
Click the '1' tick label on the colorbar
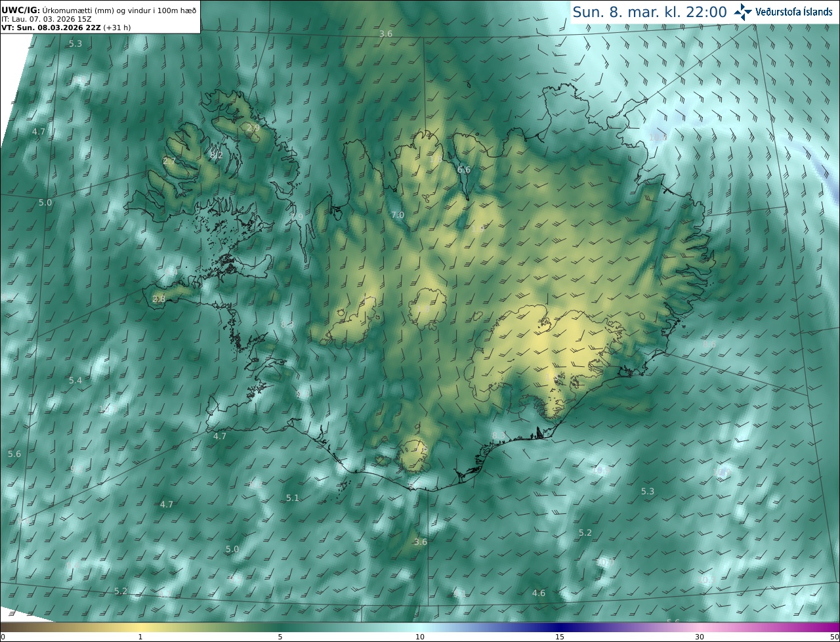click(140, 637)
